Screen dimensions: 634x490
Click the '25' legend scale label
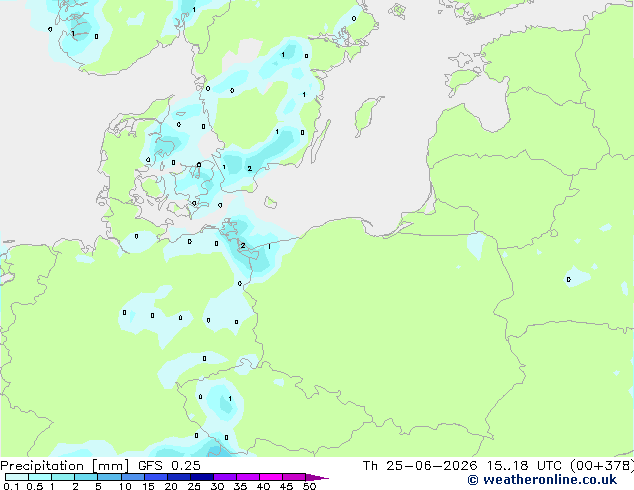click(x=194, y=486)
